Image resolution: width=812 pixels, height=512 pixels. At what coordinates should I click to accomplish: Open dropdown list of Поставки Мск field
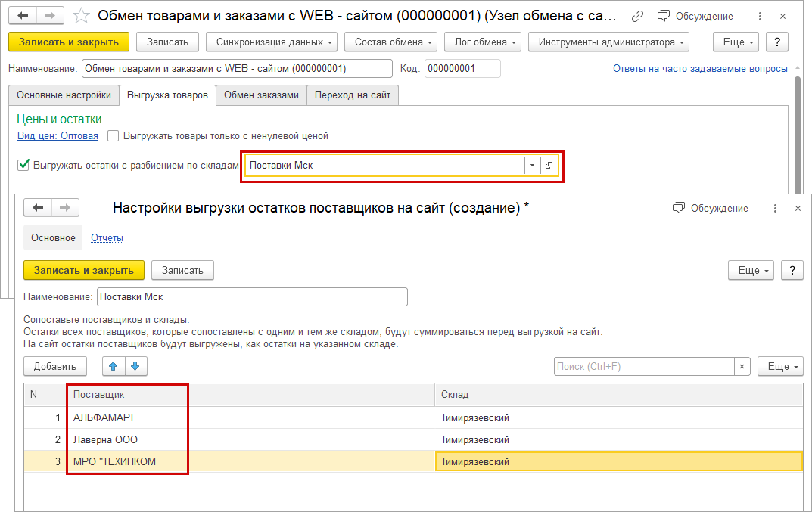532,165
